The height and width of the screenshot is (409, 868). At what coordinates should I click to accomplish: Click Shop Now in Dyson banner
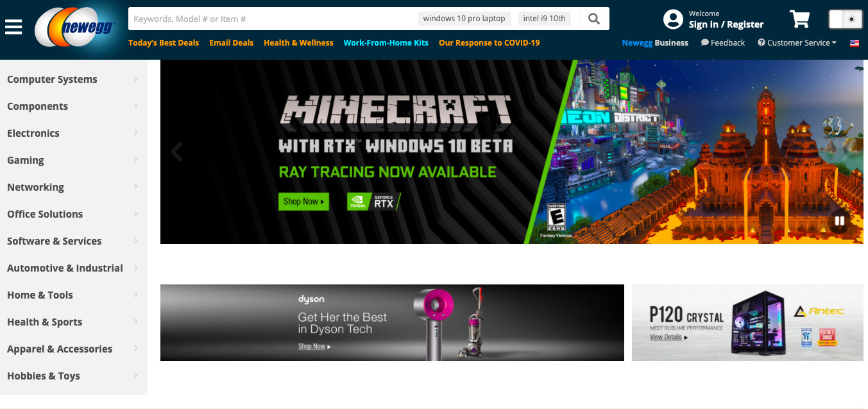tap(314, 346)
